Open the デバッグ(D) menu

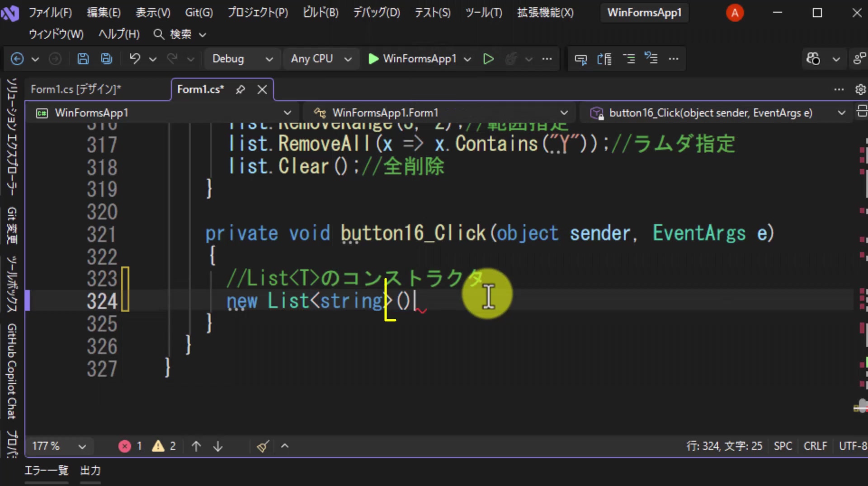pyautogui.click(x=377, y=13)
